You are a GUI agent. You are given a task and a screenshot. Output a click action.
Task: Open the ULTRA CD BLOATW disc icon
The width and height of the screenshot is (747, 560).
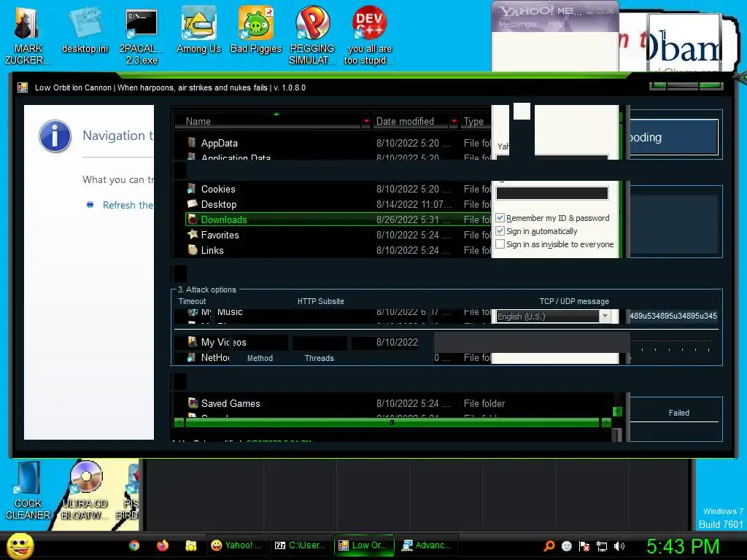pyautogui.click(x=85, y=491)
